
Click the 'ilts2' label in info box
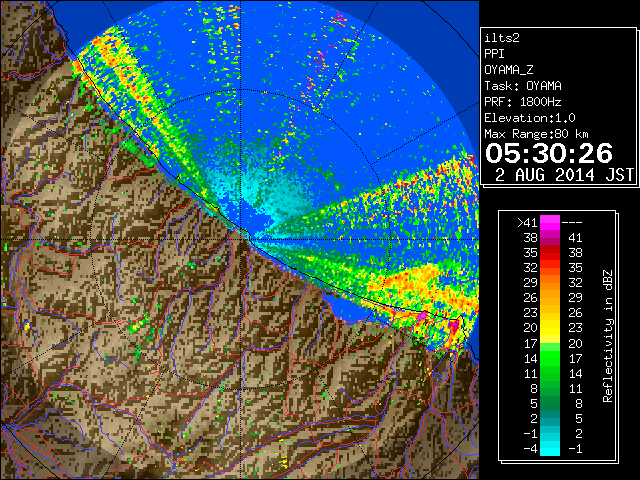(x=502, y=38)
